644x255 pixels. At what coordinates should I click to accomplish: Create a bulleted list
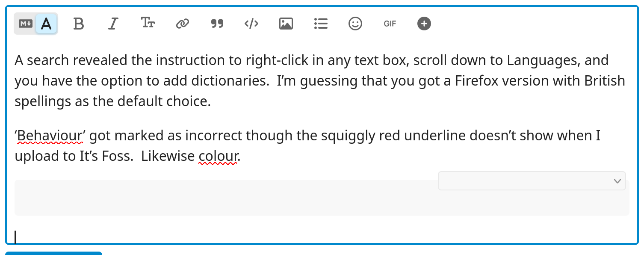pos(321,24)
